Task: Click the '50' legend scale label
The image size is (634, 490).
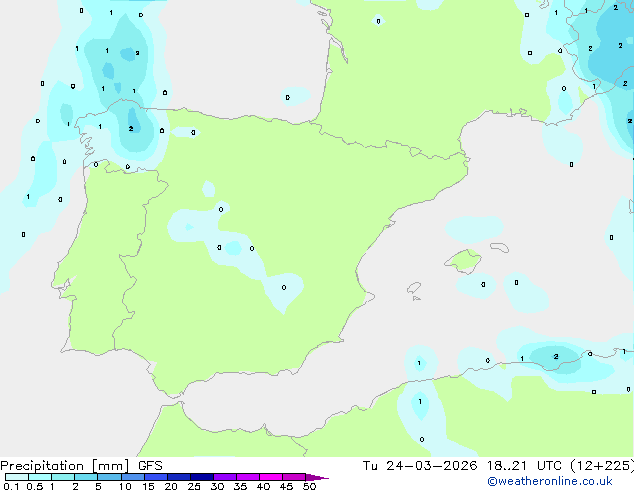Action: click(x=309, y=486)
